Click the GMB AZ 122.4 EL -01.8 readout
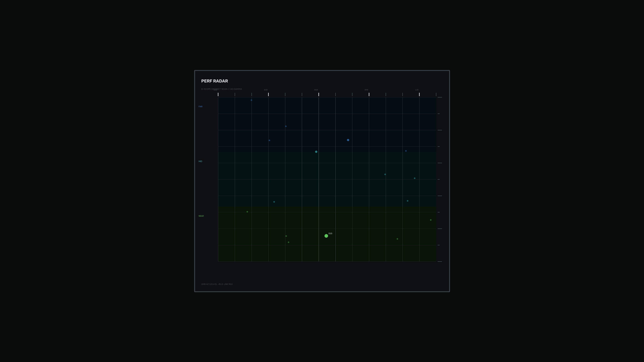 pos(212,284)
